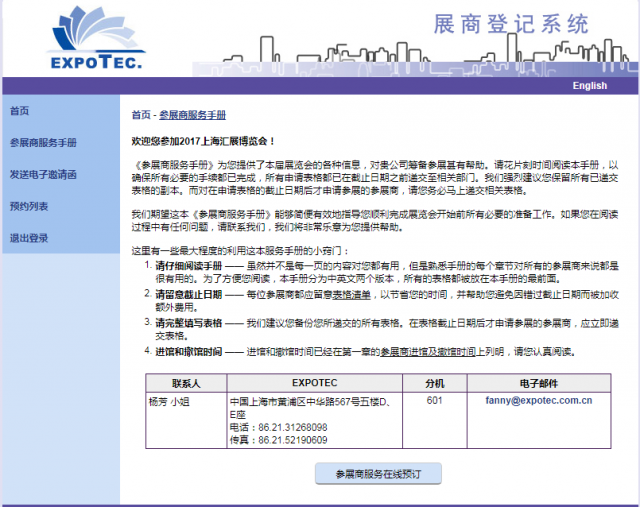Click 退出登录 to log out
Screen dimensions: 640x507
pyautogui.click(x=29, y=238)
